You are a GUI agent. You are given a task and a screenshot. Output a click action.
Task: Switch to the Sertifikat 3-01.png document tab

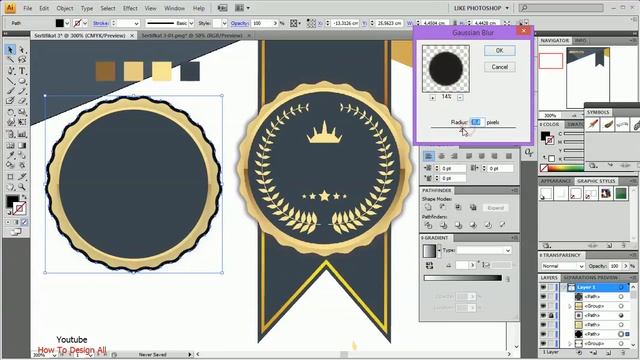pos(192,36)
